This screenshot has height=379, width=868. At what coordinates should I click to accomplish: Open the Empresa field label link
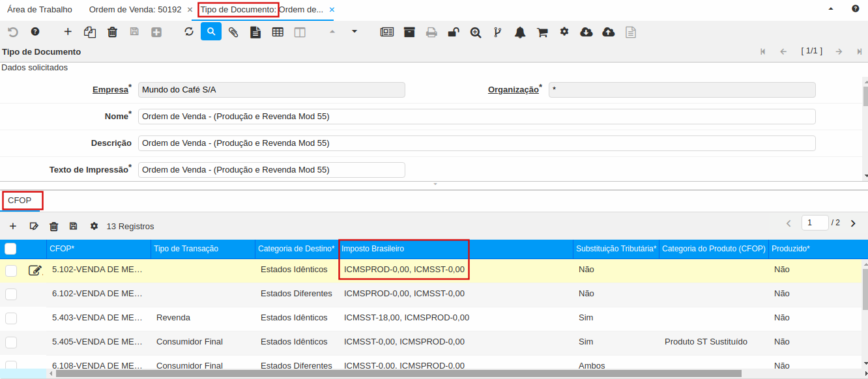tap(109, 90)
